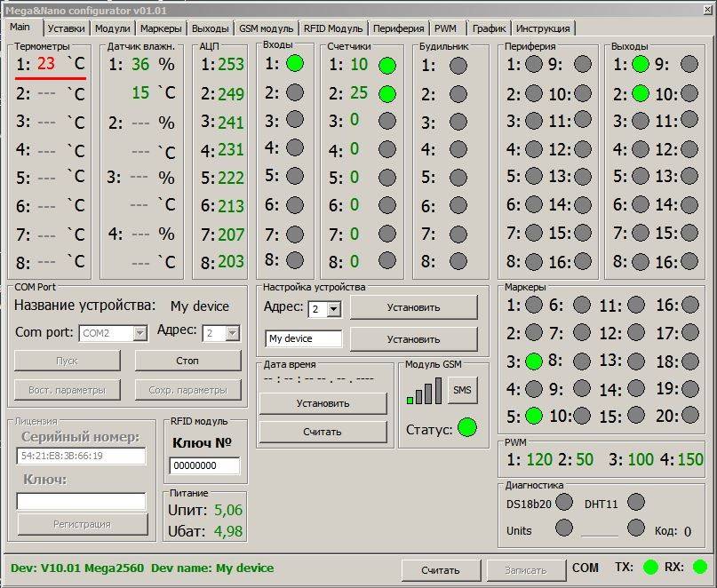Click the GSM signal strength bars icon
717x588 pixels.
pyautogui.click(x=424, y=391)
